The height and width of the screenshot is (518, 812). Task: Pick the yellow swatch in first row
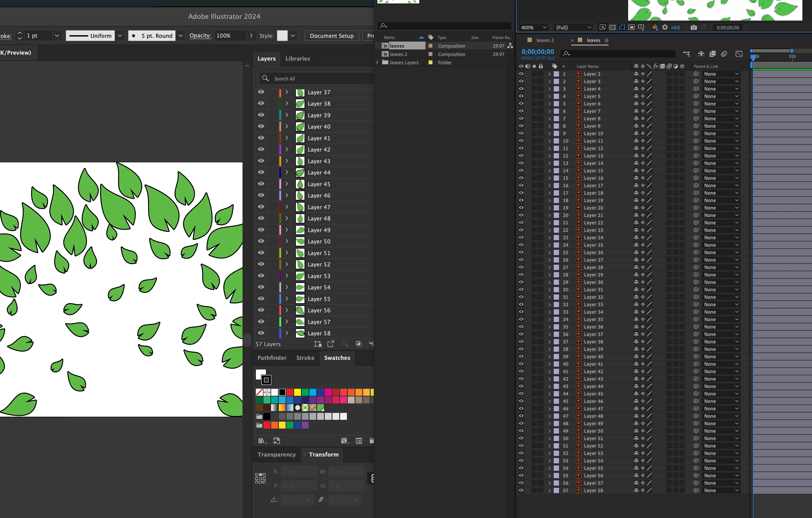(297, 392)
